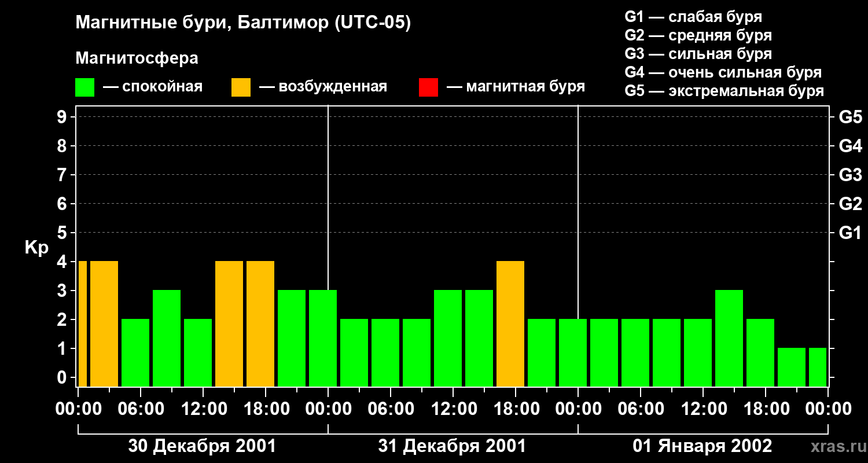The height and width of the screenshot is (463, 868).
Task: Click the 'Магнитосфера' legend heading
Action: [137, 58]
